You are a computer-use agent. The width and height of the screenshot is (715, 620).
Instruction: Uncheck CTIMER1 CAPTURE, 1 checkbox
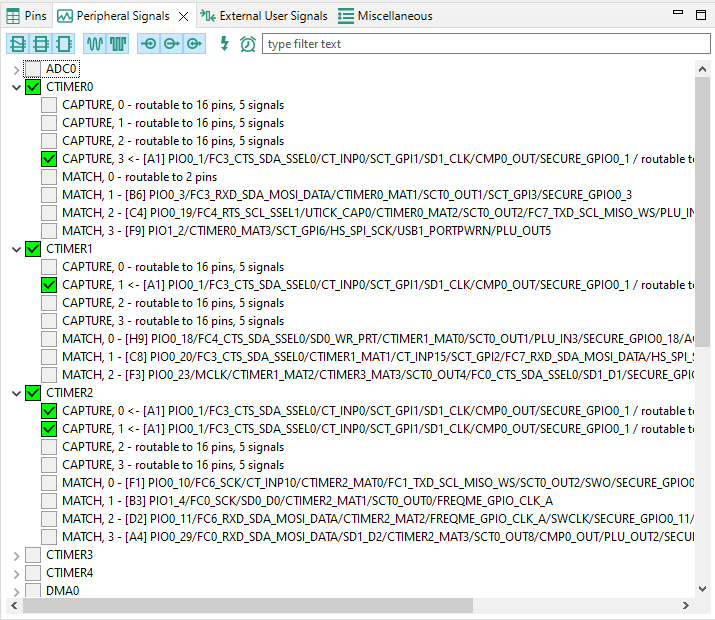49,285
